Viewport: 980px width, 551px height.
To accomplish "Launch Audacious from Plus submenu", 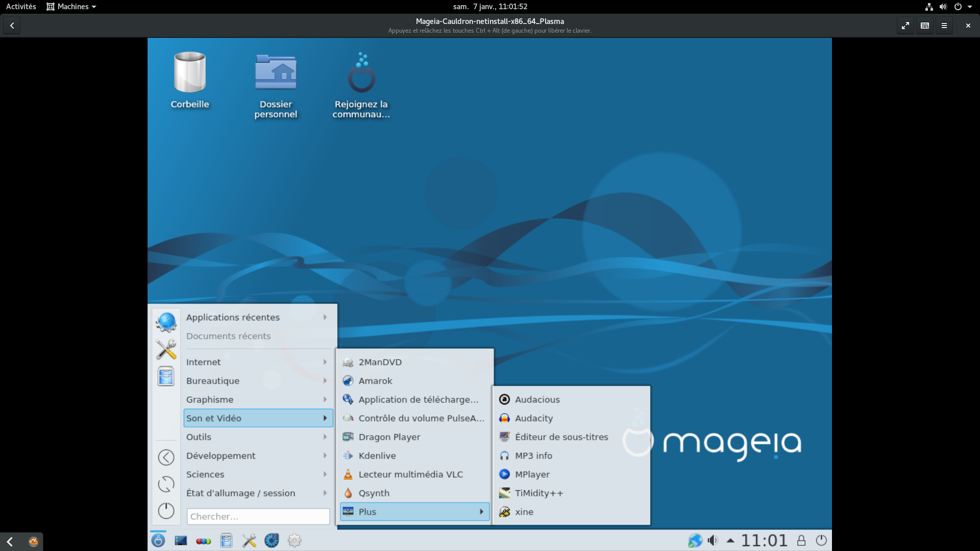I will click(571, 399).
